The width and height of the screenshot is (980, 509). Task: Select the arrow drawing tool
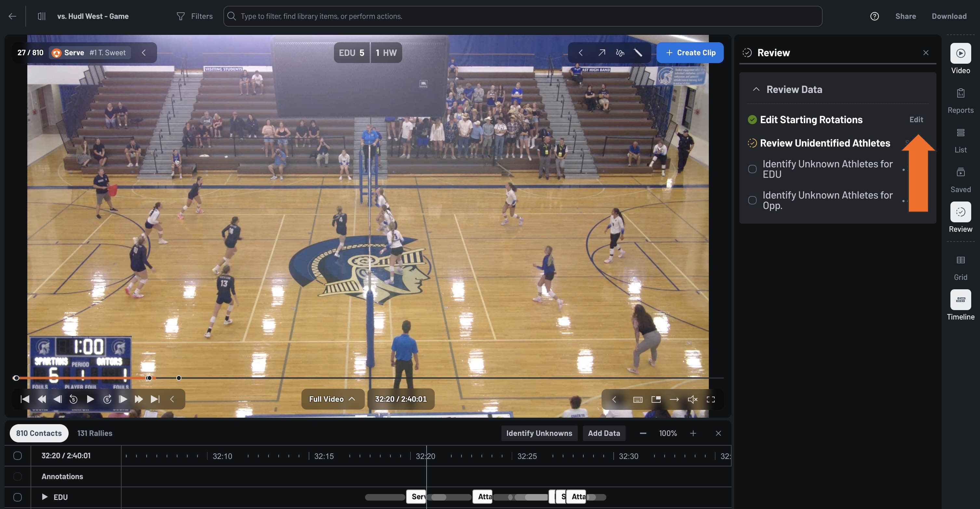pyautogui.click(x=602, y=53)
